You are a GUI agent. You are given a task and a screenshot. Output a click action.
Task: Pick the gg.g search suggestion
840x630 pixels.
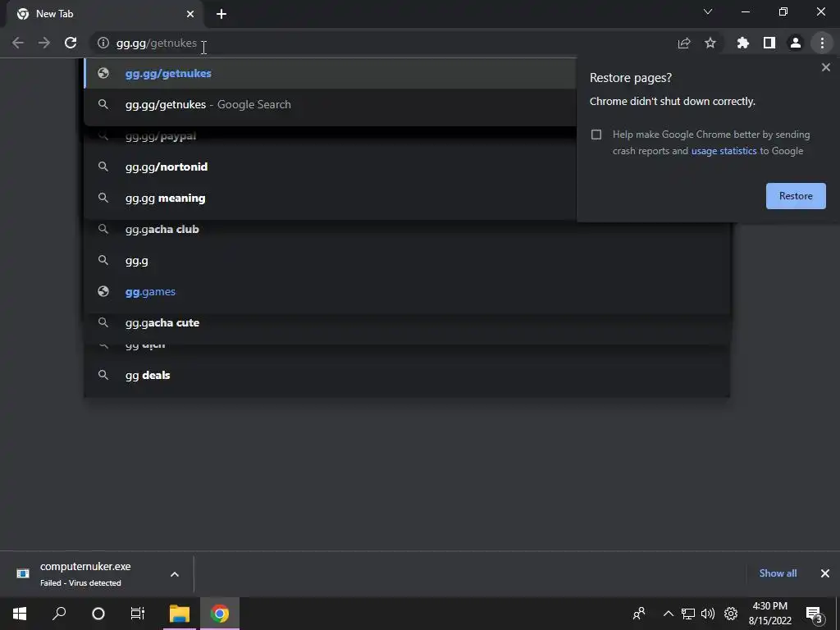click(x=407, y=260)
